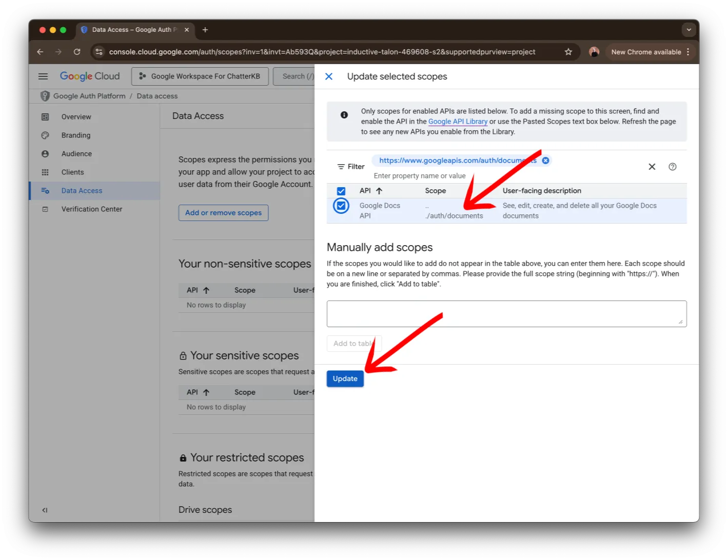Close the Data Access browser tab

click(x=187, y=30)
